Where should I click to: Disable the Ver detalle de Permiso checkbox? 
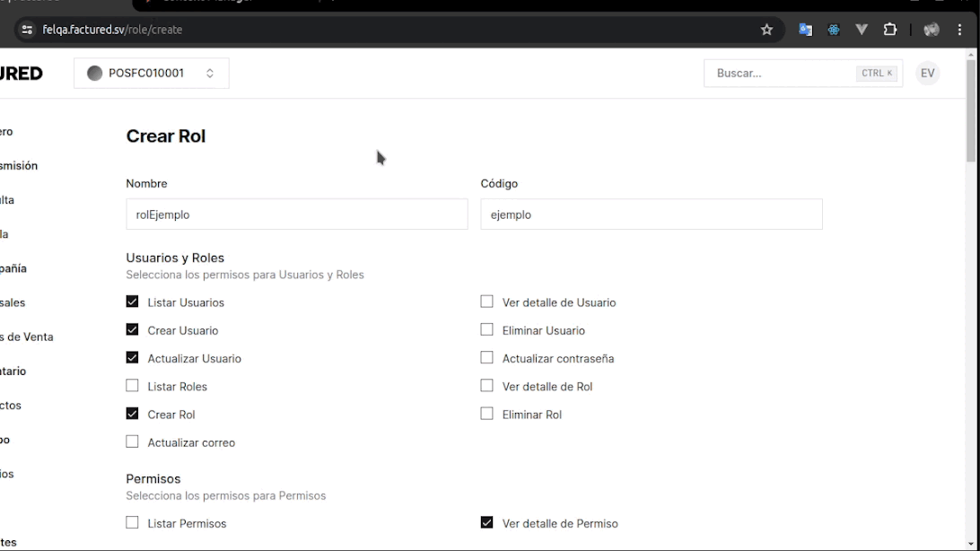[487, 522]
